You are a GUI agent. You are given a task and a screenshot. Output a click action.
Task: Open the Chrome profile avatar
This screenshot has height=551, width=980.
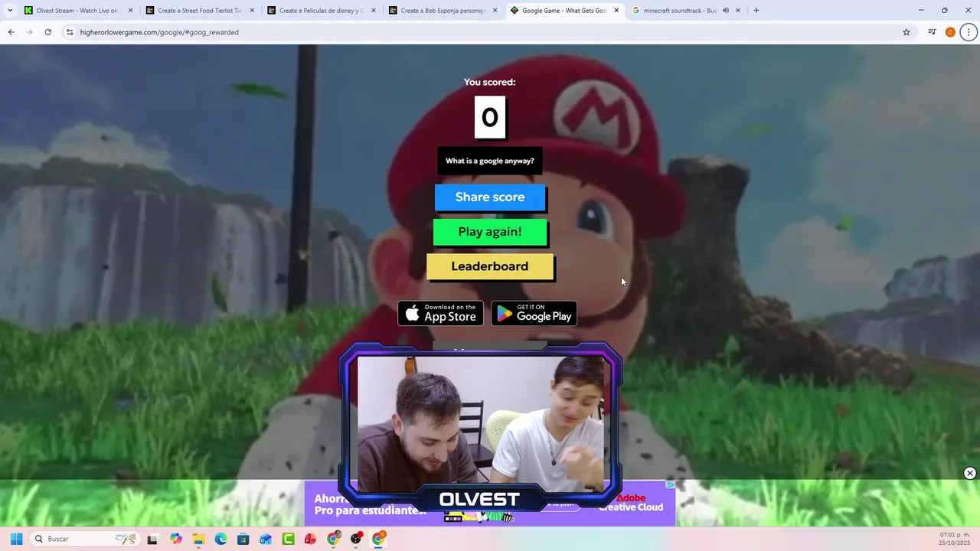click(x=950, y=32)
